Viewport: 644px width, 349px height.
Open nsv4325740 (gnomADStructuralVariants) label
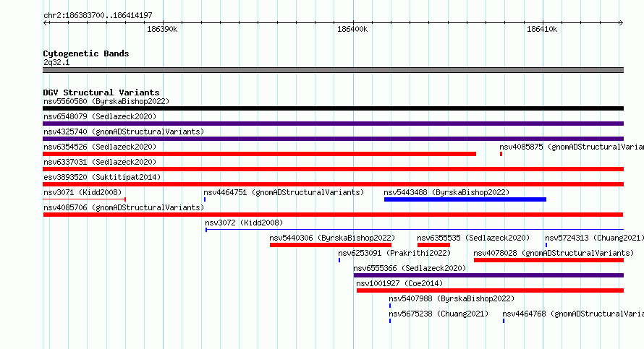coord(124,132)
